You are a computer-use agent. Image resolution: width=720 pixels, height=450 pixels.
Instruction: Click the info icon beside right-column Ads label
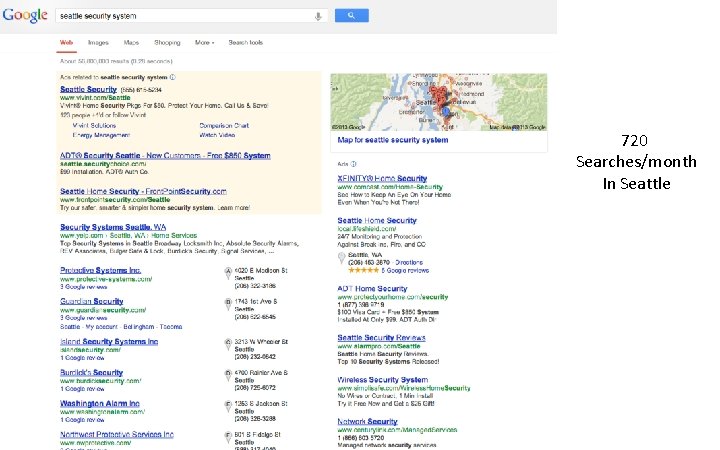coord(353,164)
